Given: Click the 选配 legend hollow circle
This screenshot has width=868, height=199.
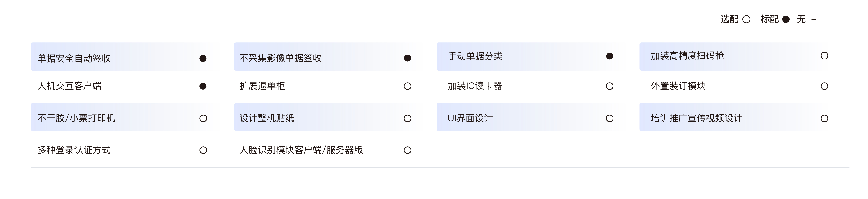Looking at the screenshot, I should point(746,19).
